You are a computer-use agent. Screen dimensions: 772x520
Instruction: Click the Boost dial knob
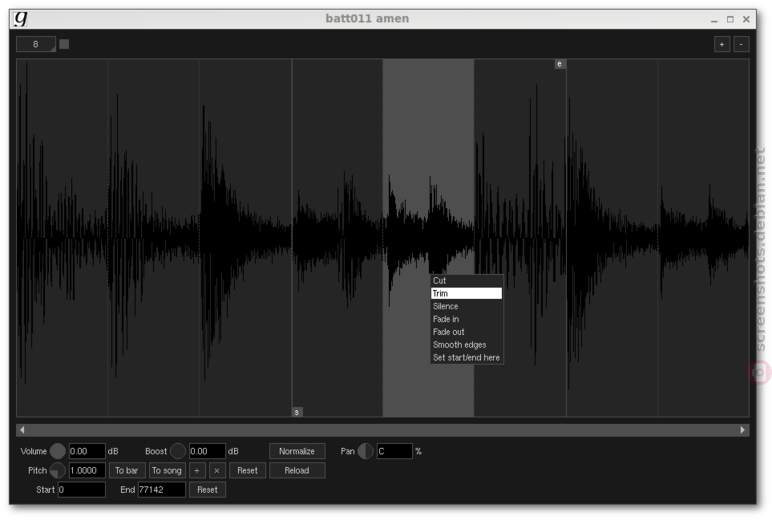click(178, 451)
